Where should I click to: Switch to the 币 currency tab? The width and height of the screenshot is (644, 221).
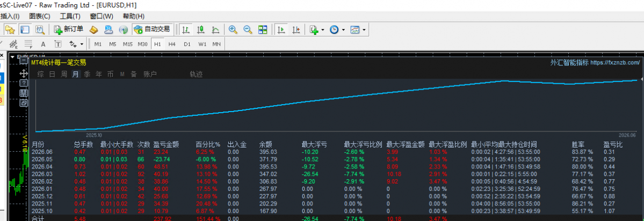pyautogui.click(x=111, y=74)
